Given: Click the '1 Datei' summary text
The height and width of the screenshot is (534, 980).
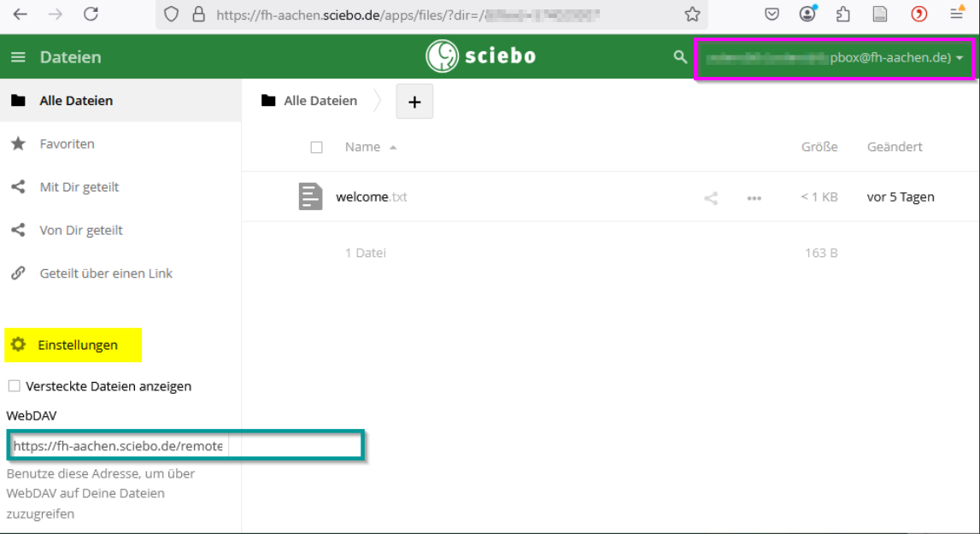Looking at the screenshot, I should pos(365,253).
